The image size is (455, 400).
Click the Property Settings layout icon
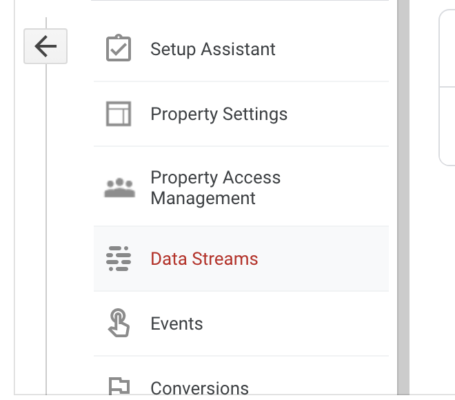(x=118, y=114)
